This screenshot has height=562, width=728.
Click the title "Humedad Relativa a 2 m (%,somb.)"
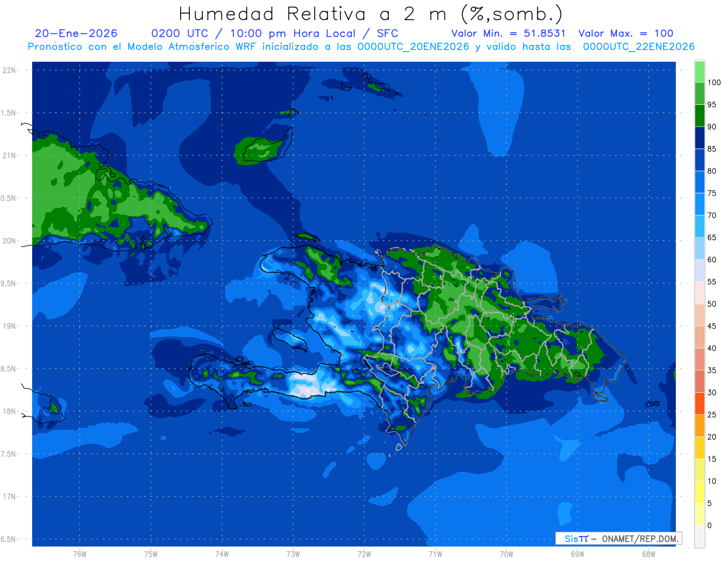[371, 13]
